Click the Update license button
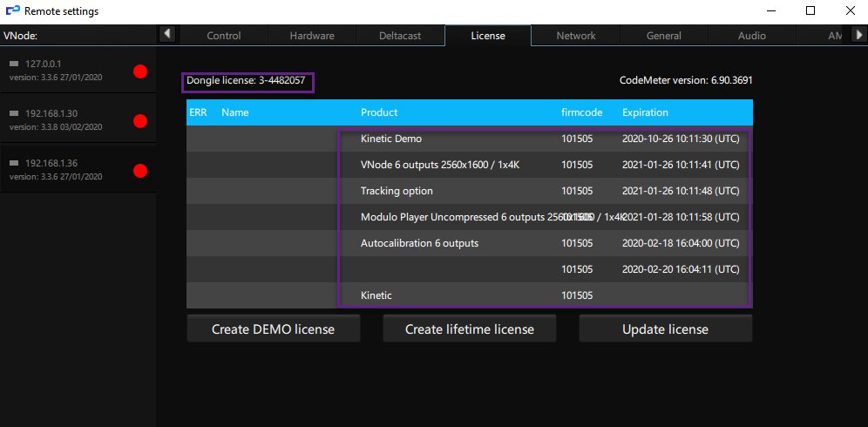The height and width of the screenshot is (427, 868). click(666, 329)
